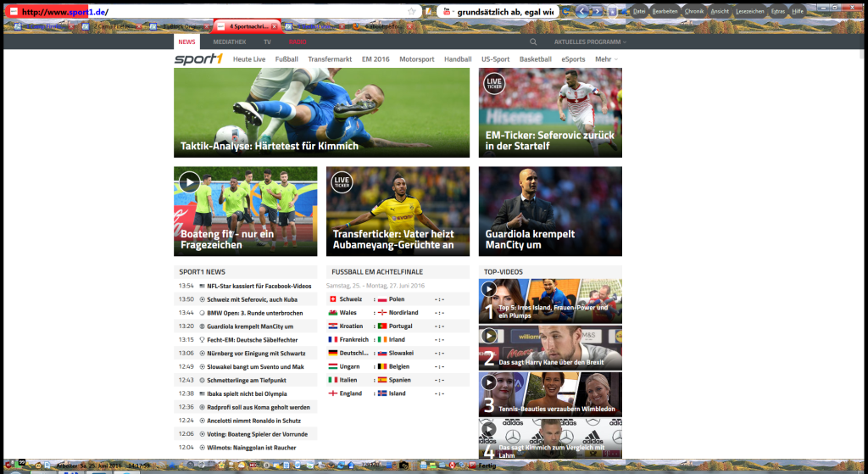Expand the Mehr navigation dropdown

[607, 59]
